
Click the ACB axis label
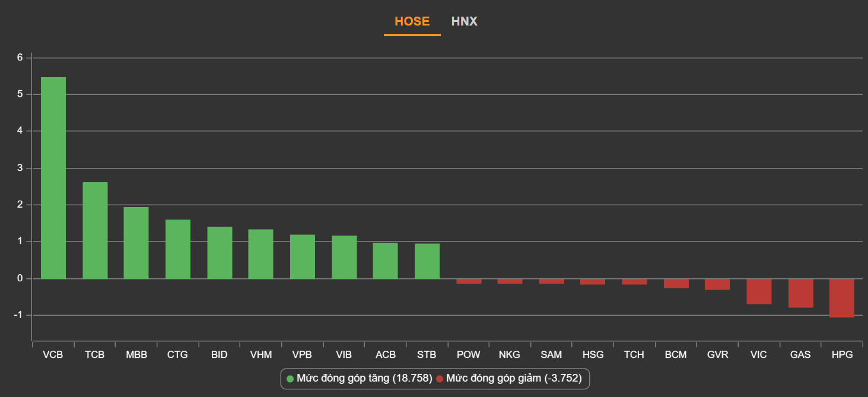tap(386, 355)
